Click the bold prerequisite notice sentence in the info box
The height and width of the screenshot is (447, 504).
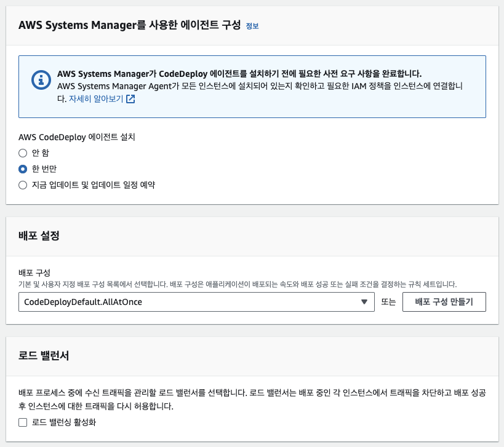(239, 74)
